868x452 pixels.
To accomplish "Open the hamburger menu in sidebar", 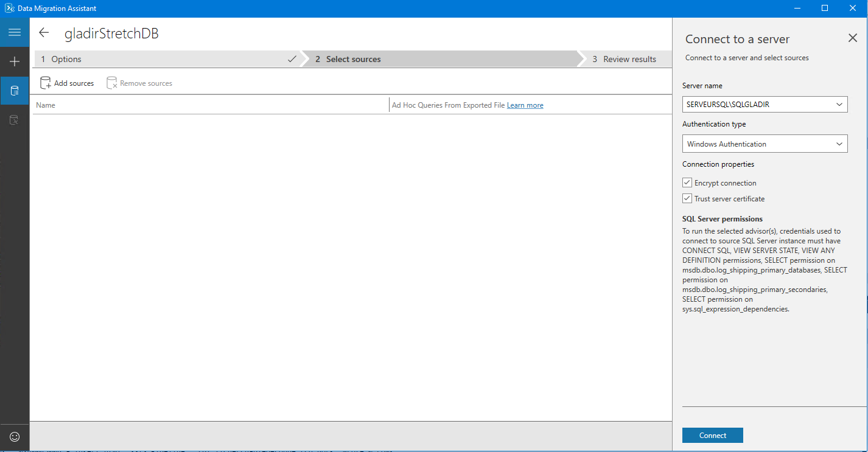I will [x=15, y=32].
